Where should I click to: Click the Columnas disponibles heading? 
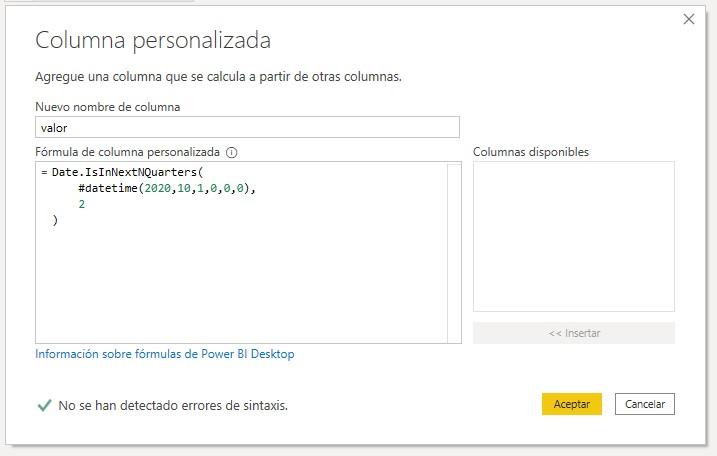pyautogui.click(x=530, y=152)
